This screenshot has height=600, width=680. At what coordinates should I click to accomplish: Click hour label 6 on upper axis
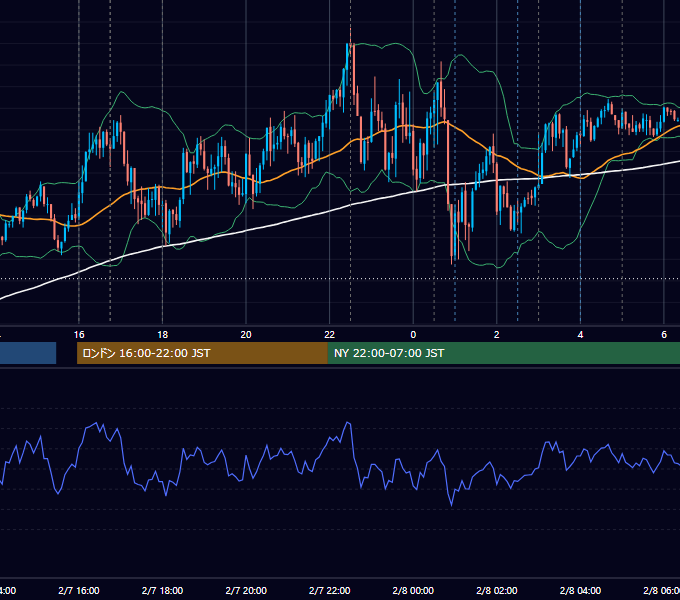tap(664, 335)
